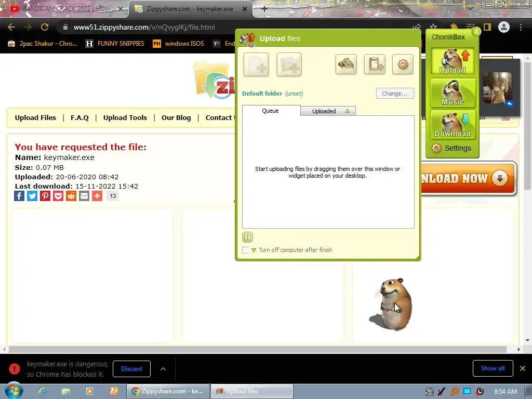Click Show all downloads button
The image size is (532, 399).
(x=493, y=368)
